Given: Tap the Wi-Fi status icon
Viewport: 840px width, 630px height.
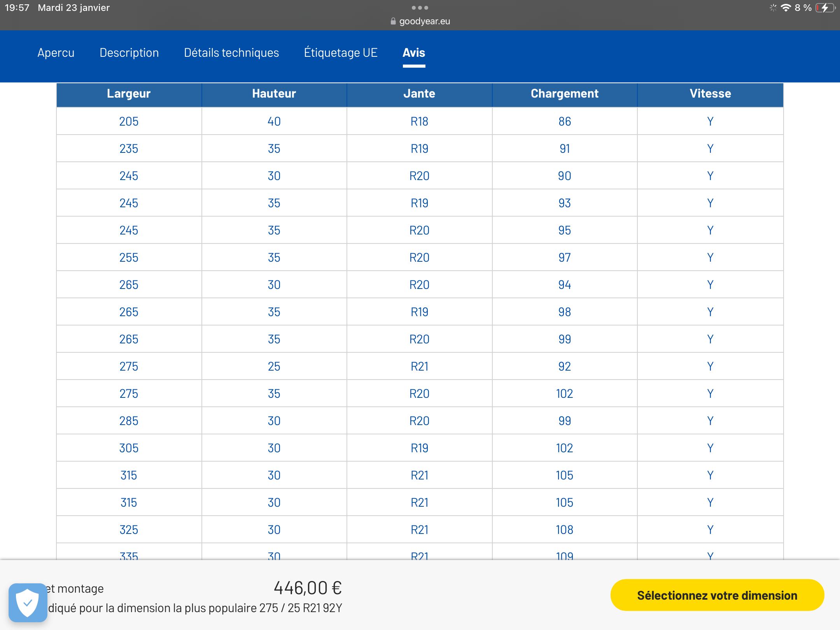Looking at the screenshot, I should [x=786, y=8].
